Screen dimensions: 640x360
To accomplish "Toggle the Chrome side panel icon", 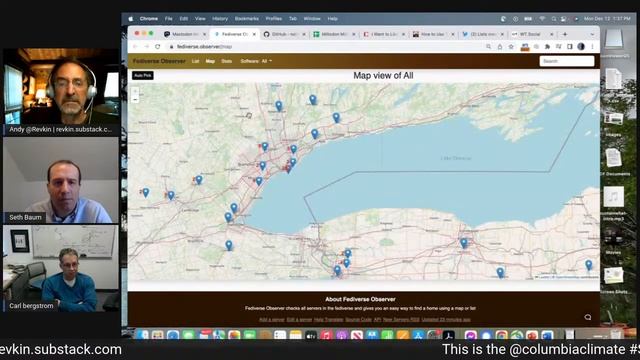I will (x=570, y=47).
